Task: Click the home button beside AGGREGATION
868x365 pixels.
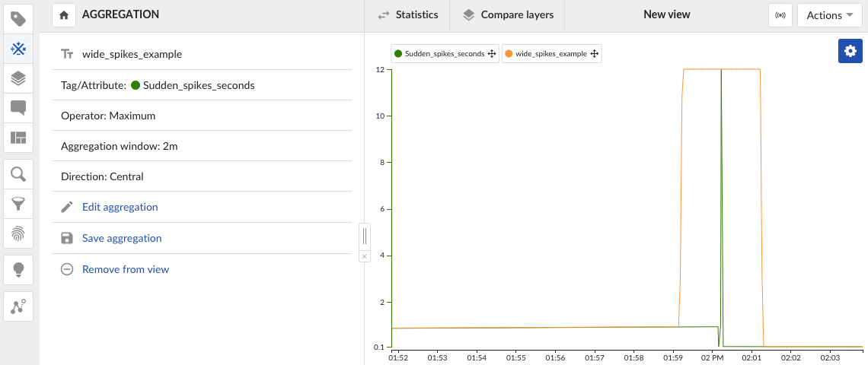Action: (x=64, y=15)
